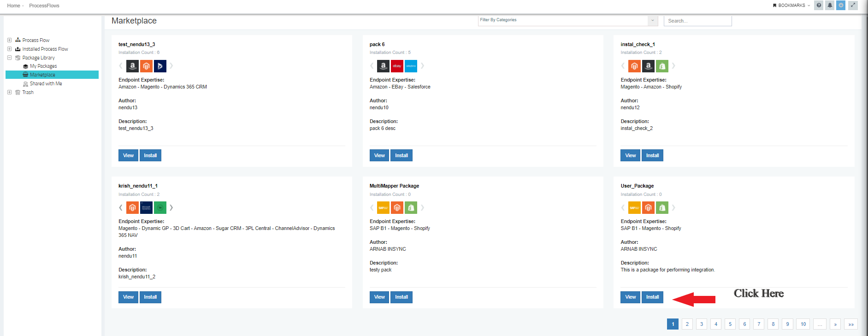Click the help question mark icon
The image size is (868, 336).
click(x=819, y=6)
